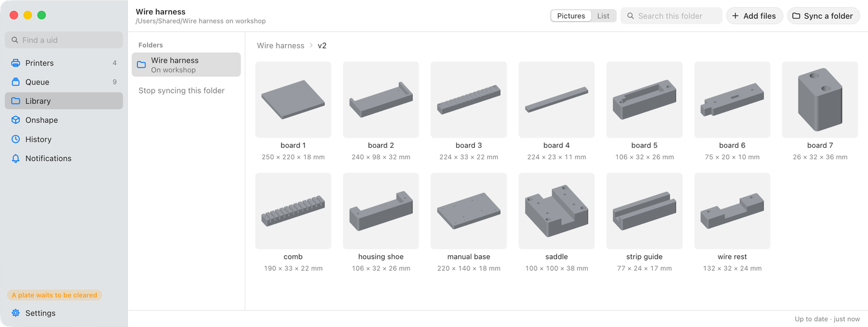
Task: Click the 'board 1' name label
Action: point(293,145)
